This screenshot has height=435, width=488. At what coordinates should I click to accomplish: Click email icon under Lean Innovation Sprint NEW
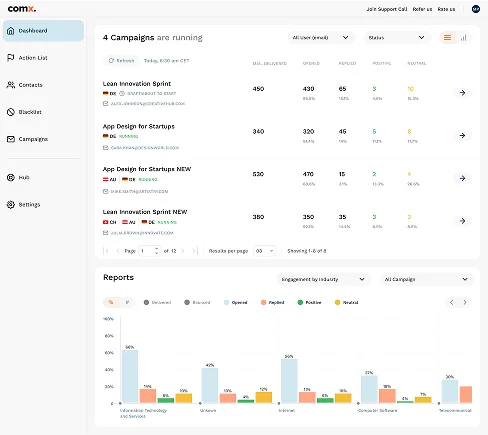tap(106, 233)
